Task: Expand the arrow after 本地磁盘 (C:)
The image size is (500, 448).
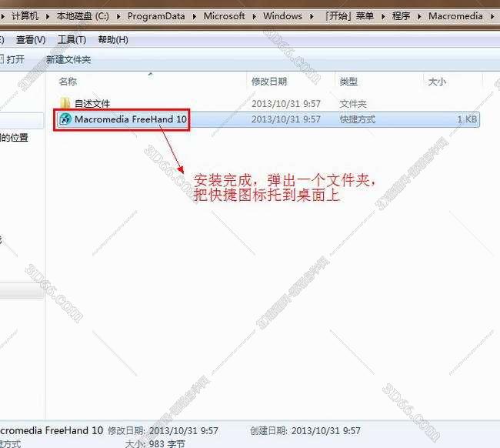Action: (118, 16)
